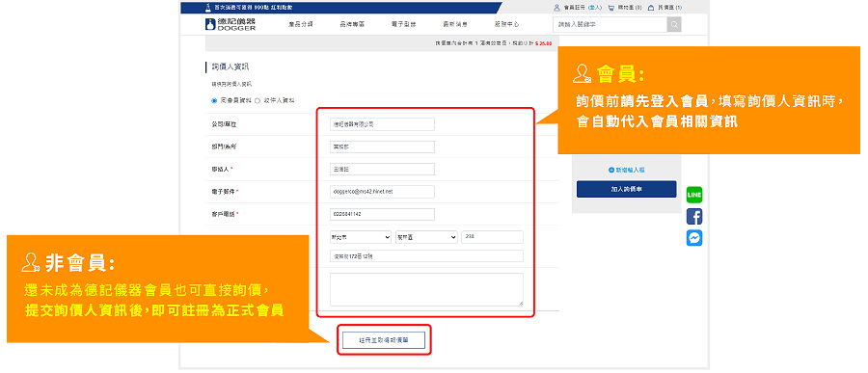
Task: Open the 品牌專區 menu
Action: pos(352,24)
